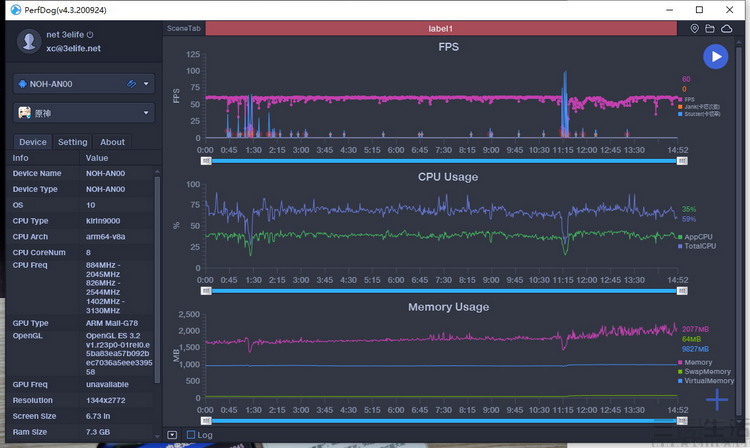Viewport: 750px width, 448px height.
Task: Click Memory Usage left range slider handle
Action: 206,421
